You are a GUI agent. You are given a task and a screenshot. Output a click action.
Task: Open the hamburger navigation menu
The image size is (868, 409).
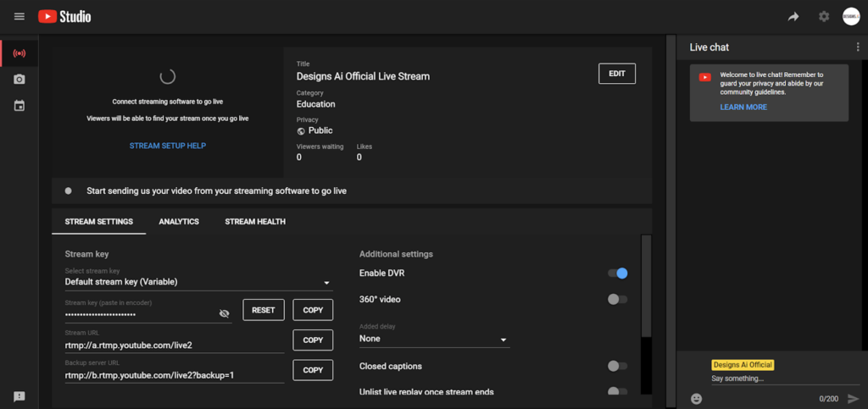click(19, 16)
